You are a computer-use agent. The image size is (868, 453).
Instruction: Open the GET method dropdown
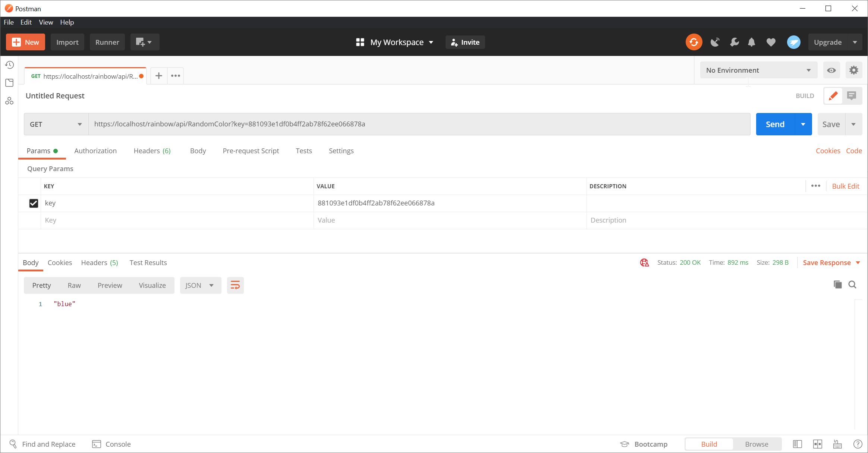point(56,124)
